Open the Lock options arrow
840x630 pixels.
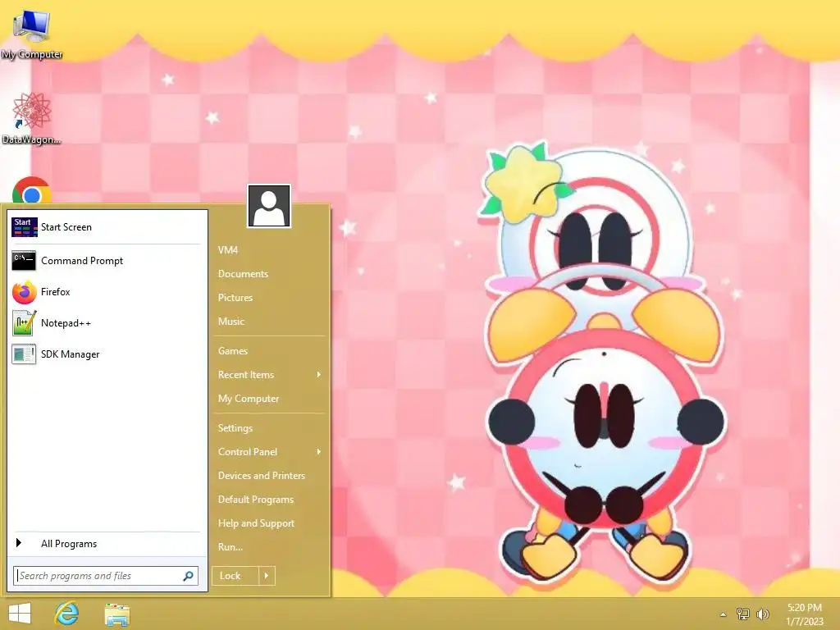click(267, 576)
